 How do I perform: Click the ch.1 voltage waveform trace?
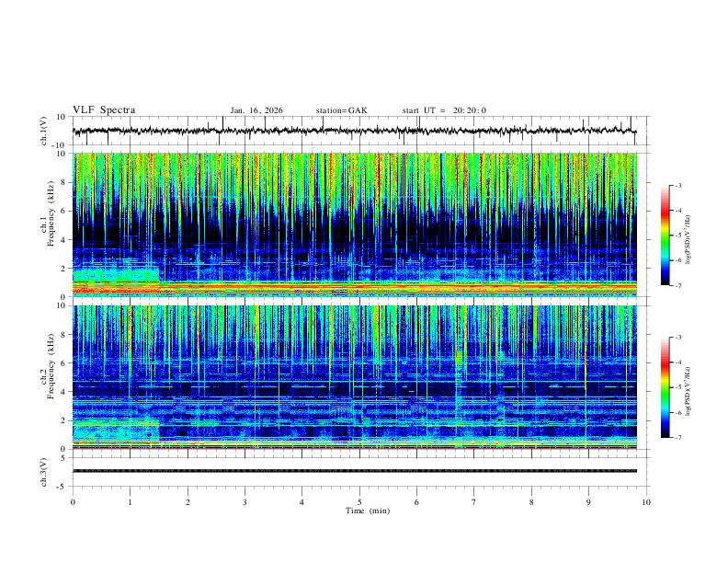[354, 131]
